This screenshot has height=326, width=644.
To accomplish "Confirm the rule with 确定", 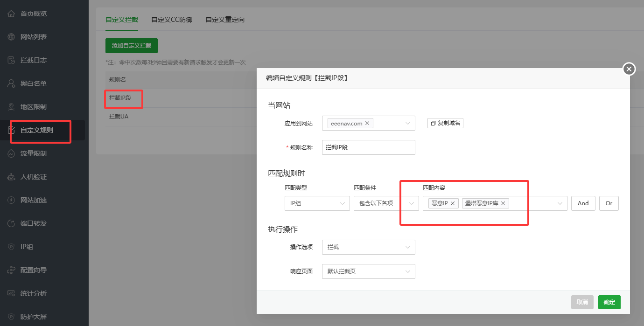I will (x=609, y=302).
